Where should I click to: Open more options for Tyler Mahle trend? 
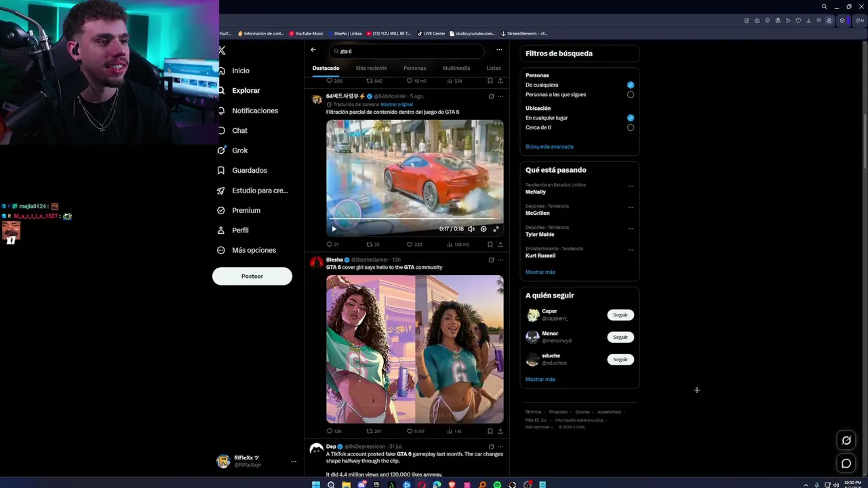point(631,228)
